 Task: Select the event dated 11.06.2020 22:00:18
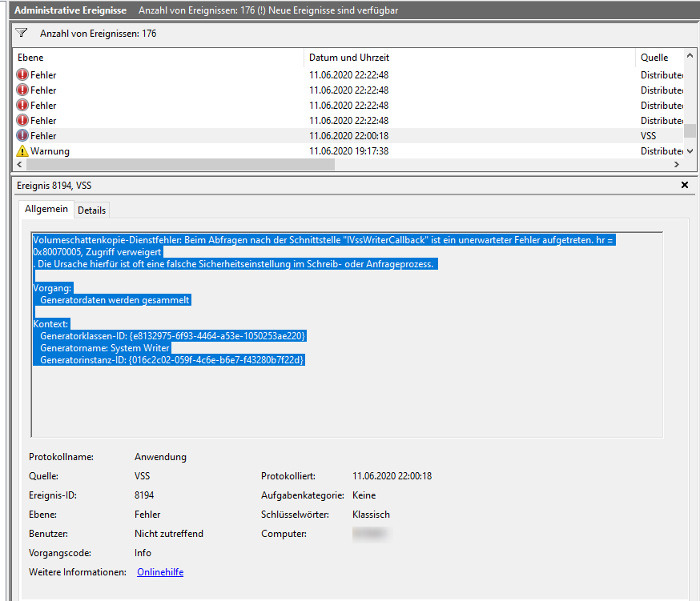tap(348, 135)
